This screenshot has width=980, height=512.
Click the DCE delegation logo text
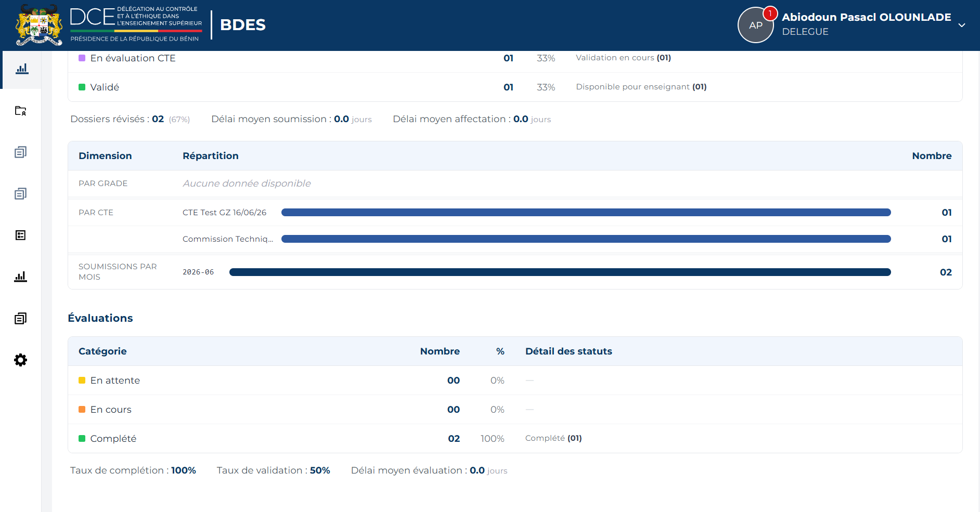click(136, 24)
